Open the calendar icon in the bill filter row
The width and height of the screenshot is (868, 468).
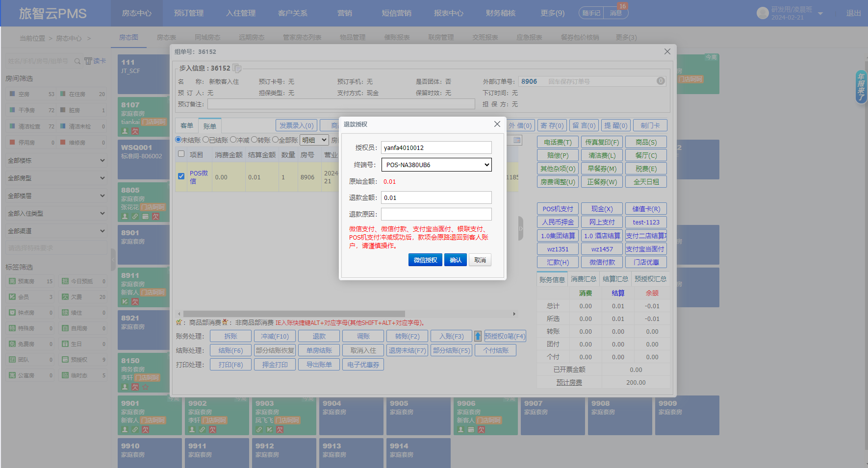point(517,140)
